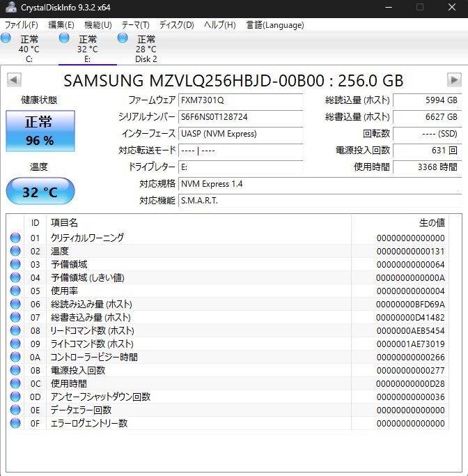The image size is (468, 476).
Task: Click status icon of row 0D アンセーフシャットダウン回数
Action: [15, 397]
